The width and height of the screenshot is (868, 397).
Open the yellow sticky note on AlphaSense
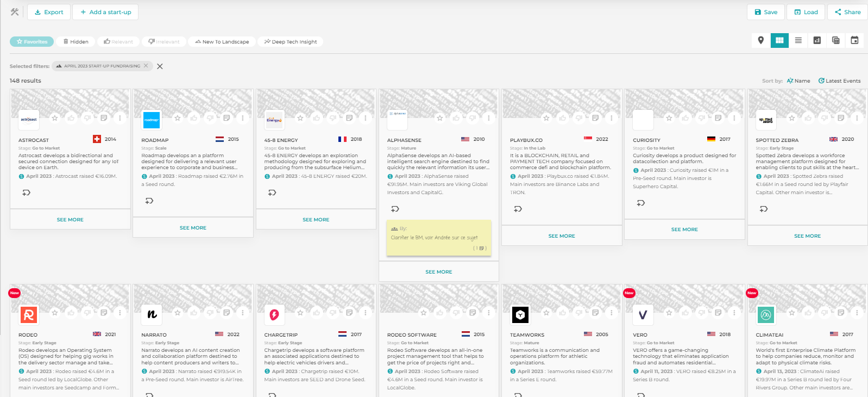439,238
